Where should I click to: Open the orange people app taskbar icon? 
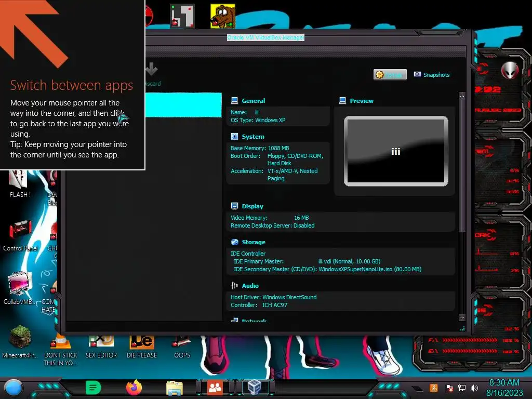(x=215, y=388)
